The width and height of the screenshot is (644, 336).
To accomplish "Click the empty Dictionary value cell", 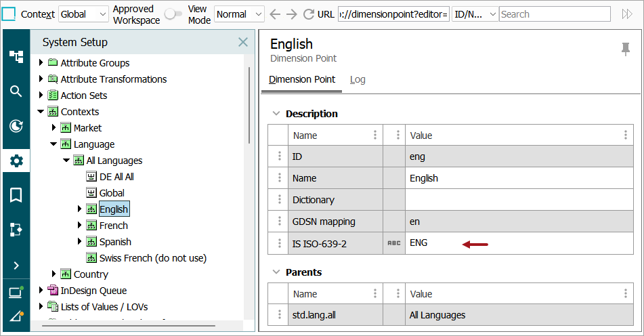I will click(519, 200).
